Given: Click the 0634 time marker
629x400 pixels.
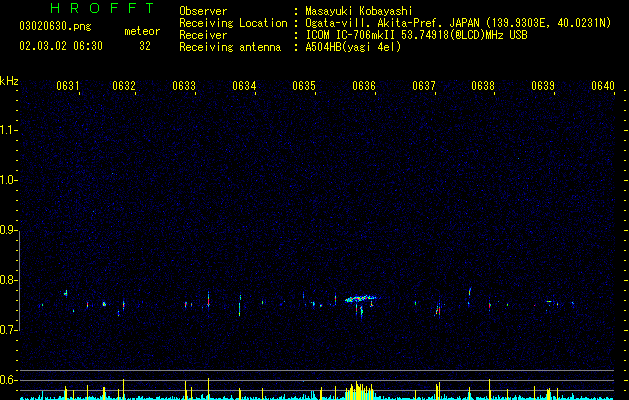Looking at the screenshot, I should click(x=244, y=86).
